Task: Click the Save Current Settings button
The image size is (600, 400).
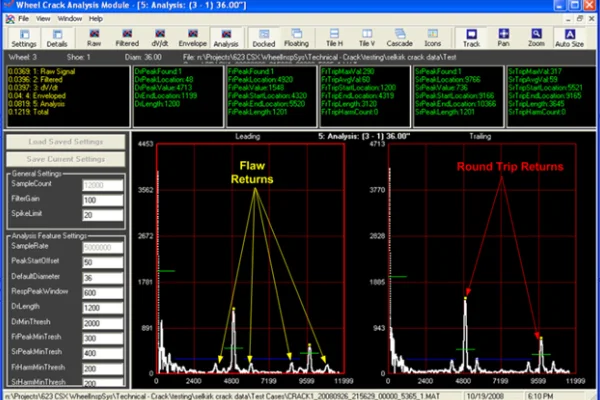Action: pyautogui.click(x=66, y=159)
